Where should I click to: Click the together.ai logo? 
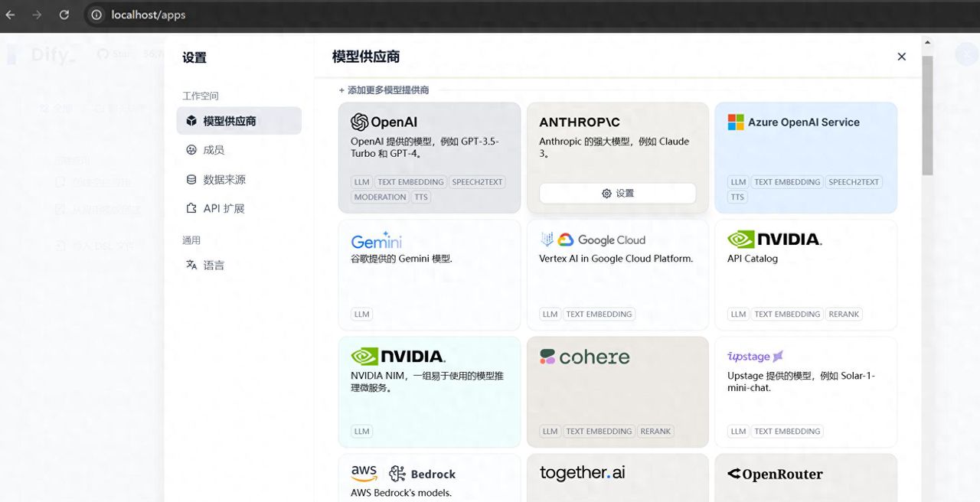(x=582, y=473)
